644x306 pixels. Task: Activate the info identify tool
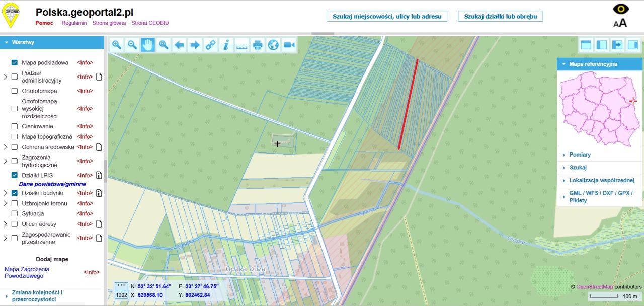click(226, 45)
